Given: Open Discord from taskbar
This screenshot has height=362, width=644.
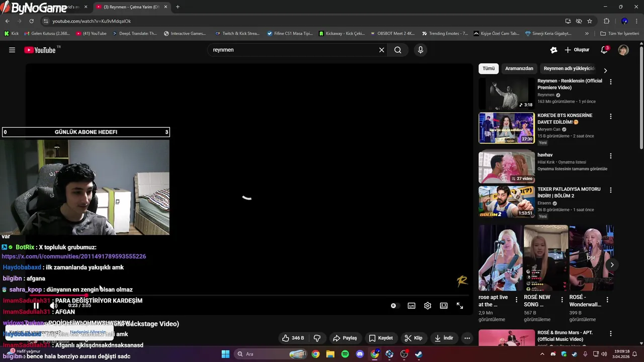Looking at the screenshot, I should point(360,354).
